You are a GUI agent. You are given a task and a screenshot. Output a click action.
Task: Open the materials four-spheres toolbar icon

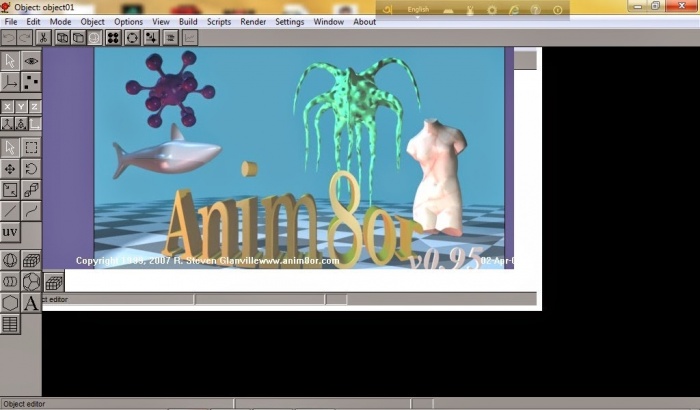(113, 38)
